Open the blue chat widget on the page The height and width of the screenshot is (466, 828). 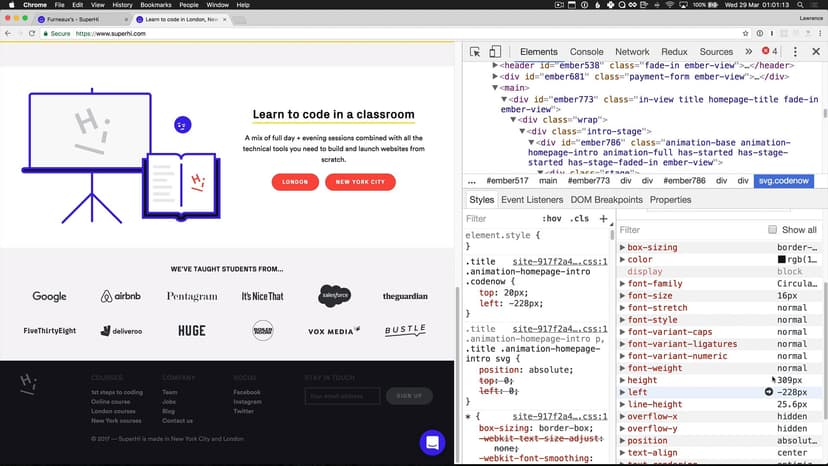432,442
